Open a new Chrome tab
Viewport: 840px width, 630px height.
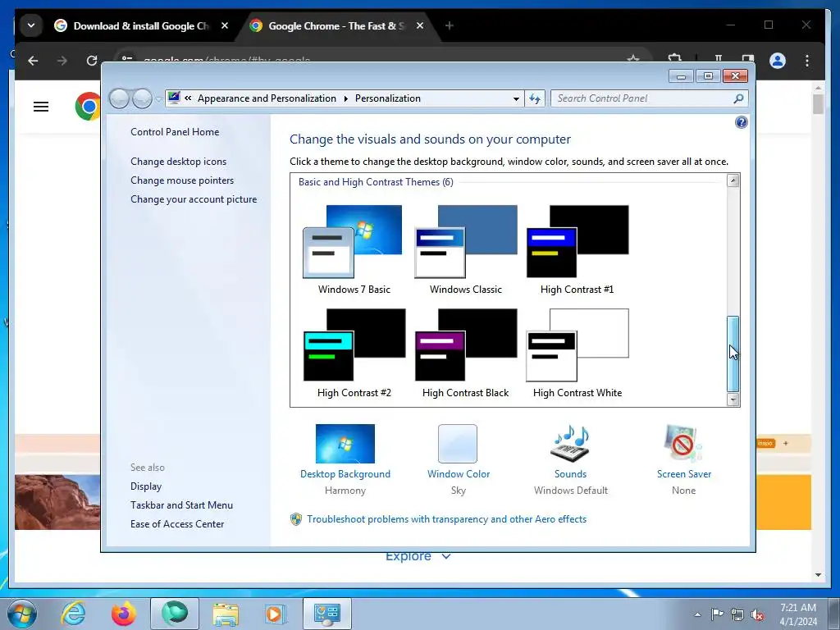[450, 25]
